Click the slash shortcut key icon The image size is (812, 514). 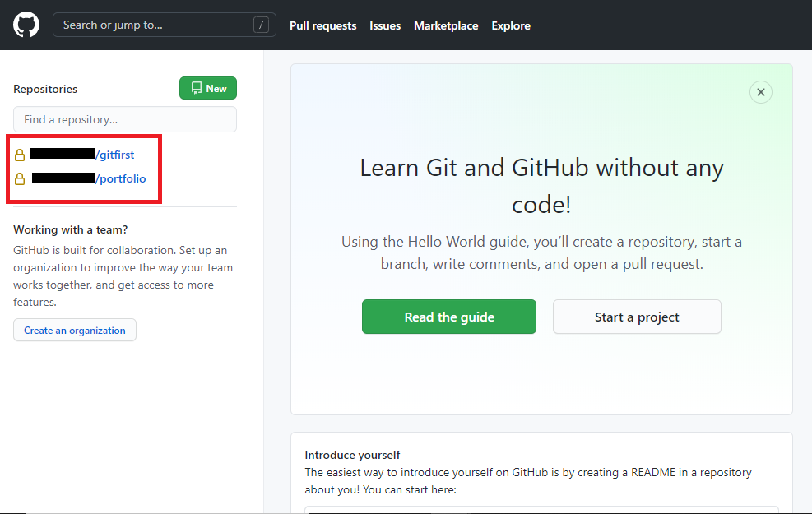pos(261,25)
